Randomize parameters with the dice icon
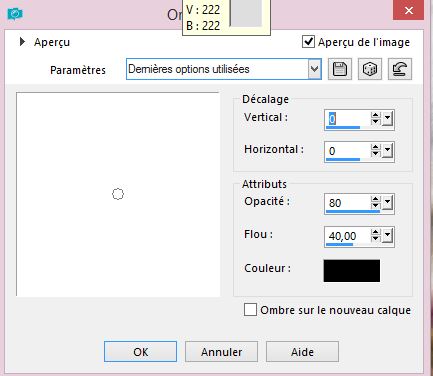This screenshot has height=376, width=433. point(370,69)
